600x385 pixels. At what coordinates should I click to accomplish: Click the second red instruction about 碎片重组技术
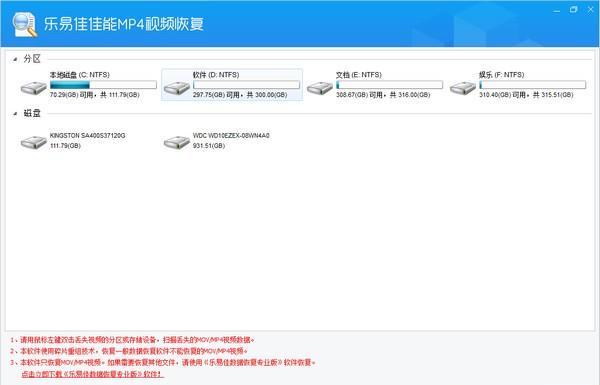click(129, 351)
